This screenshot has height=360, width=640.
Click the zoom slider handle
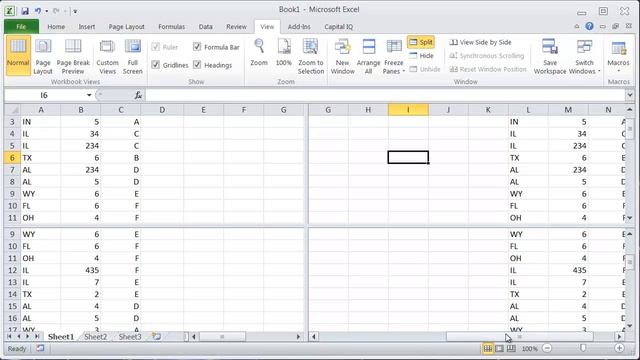[x=583, y=348]
